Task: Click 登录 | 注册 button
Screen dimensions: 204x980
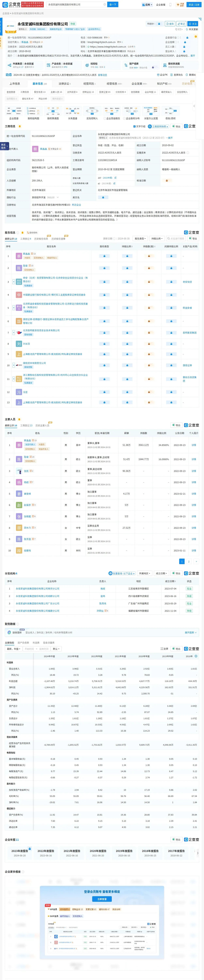Action: coord(194,5)
